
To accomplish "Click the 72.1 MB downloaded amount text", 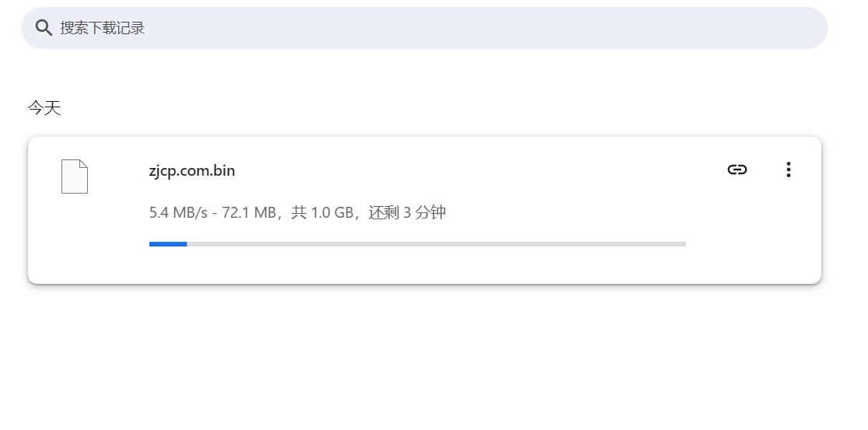I will point(249,212).
